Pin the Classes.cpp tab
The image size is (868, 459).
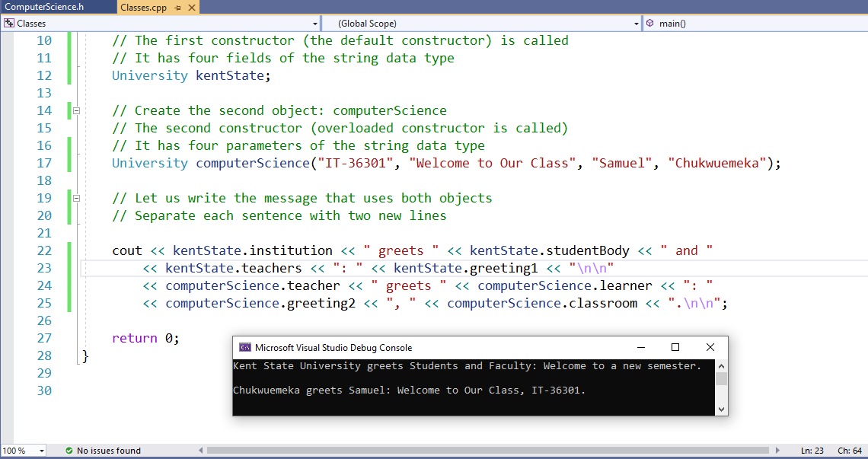(177, 8)
